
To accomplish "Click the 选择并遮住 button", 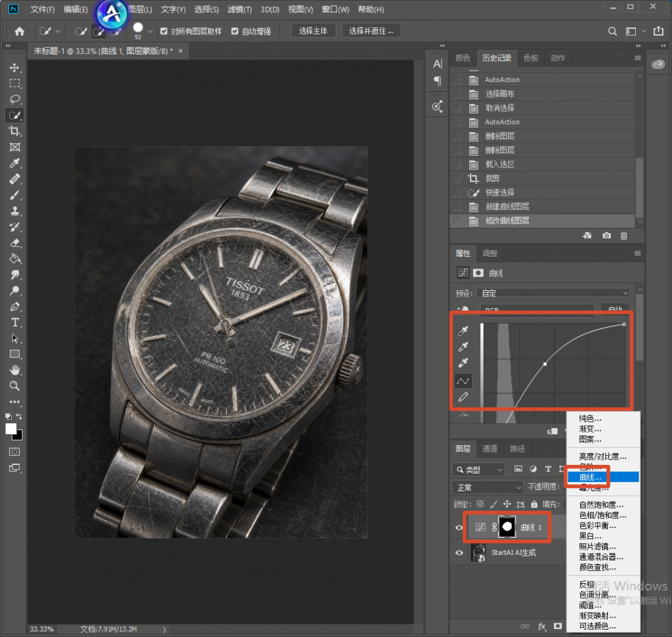I will point(371,31).
